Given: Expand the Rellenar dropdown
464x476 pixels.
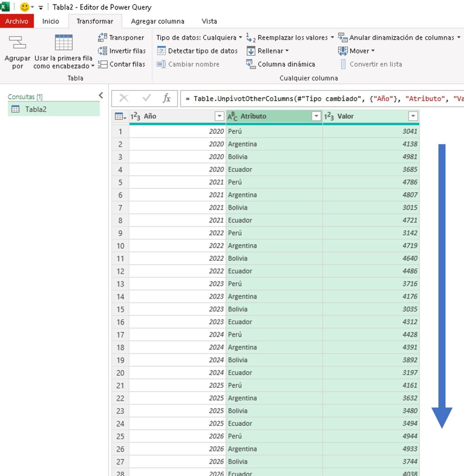Looking at the screenshot, I should coord(268,51).
